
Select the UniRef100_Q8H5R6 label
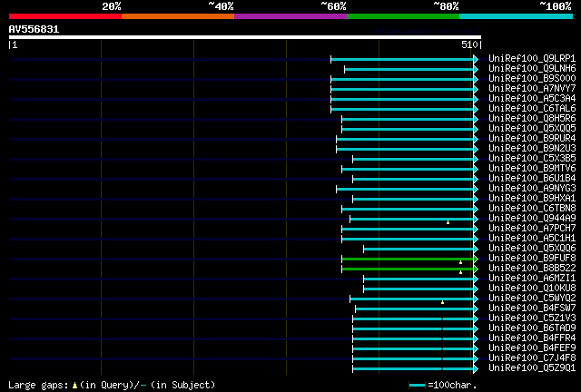point(532,119)
